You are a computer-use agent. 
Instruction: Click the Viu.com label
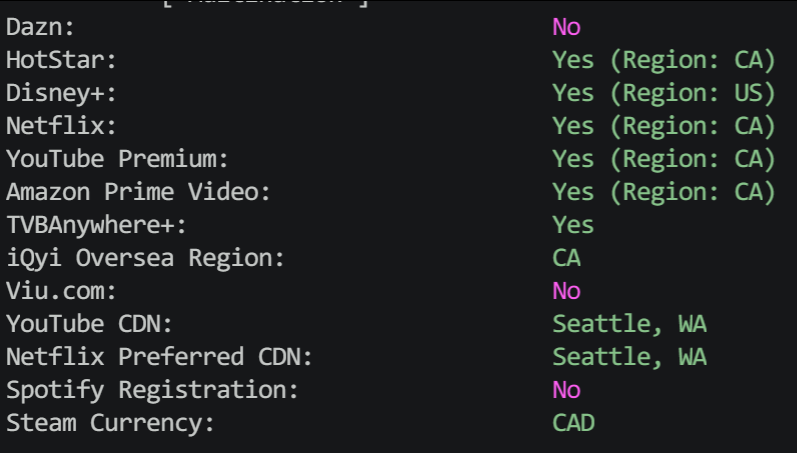click(61, 291)
